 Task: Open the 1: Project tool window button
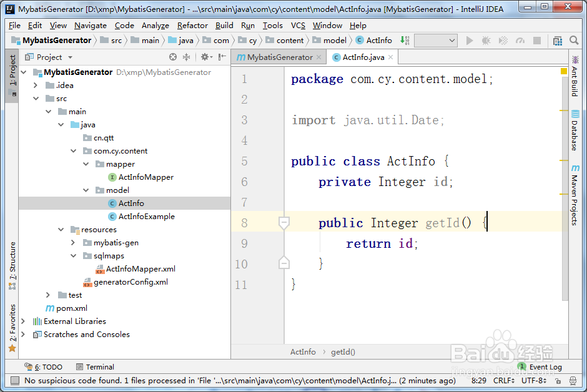coord(12,76)
